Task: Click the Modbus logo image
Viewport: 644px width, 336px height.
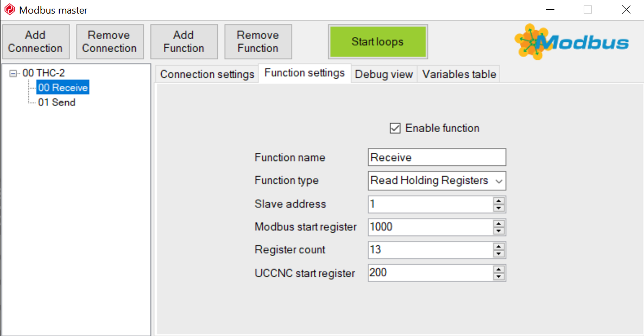Action: click(x=571, y=41)
